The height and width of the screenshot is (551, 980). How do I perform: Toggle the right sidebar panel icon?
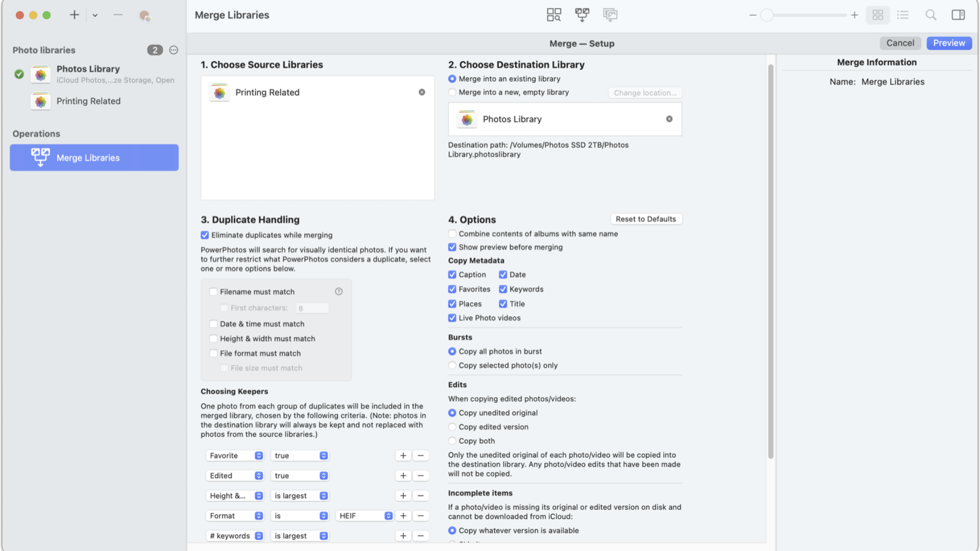[958, 15]
